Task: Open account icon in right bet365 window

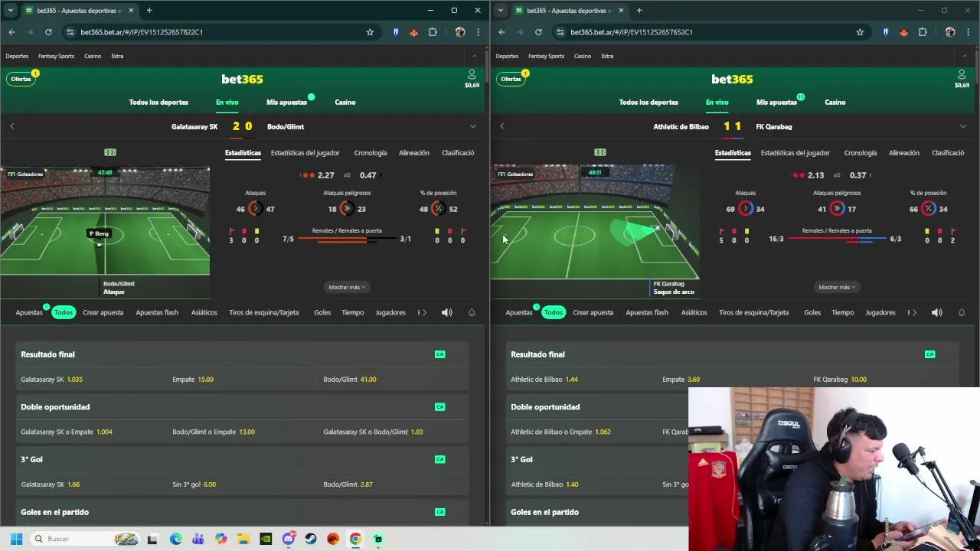Action: pos(962,74)
